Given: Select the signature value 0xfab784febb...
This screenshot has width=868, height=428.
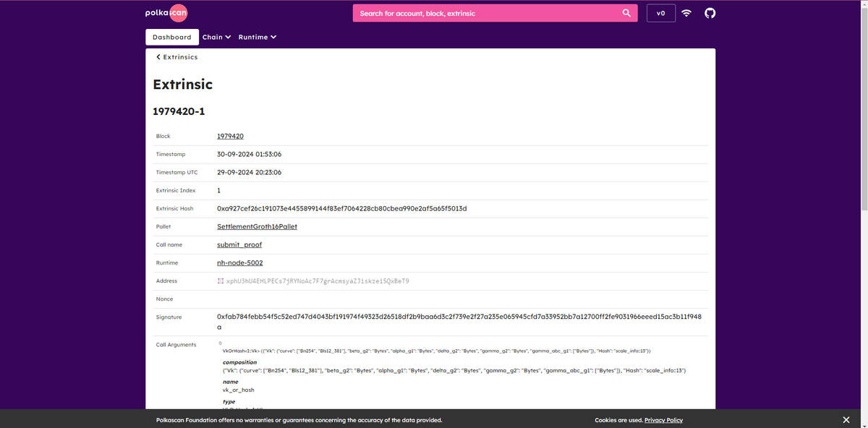Looking at the screenshot, I should tap(459, 322).
